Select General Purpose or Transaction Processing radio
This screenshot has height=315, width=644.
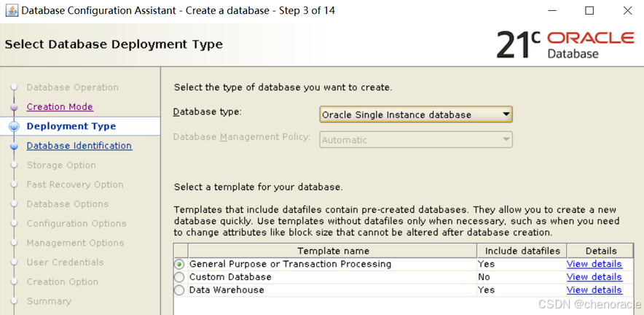pos(179,264)
